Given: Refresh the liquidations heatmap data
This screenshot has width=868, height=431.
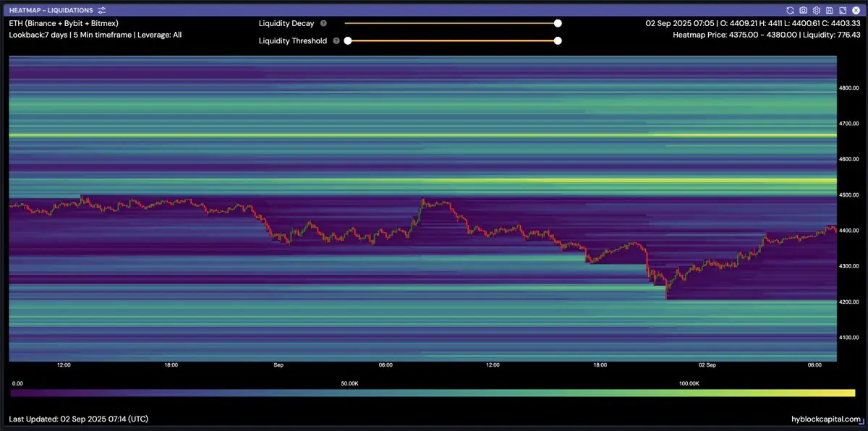Looking at the screenshot, I should point(791,10).
